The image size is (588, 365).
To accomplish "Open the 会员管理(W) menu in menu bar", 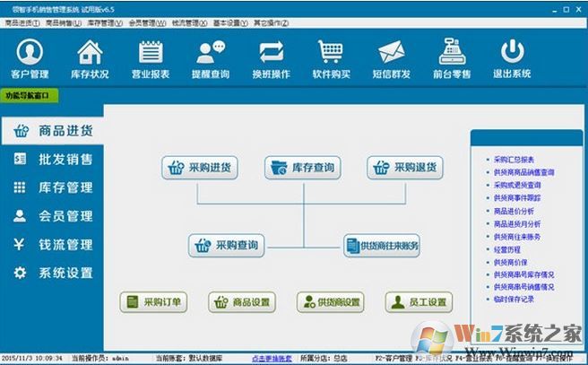I will (x=147, y=23).
